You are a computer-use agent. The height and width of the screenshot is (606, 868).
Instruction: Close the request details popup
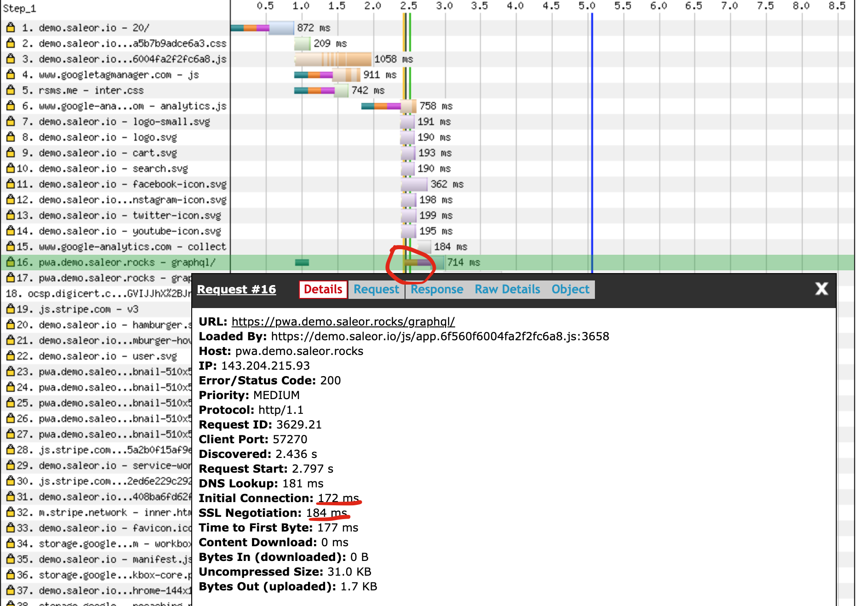coord(821,289)
